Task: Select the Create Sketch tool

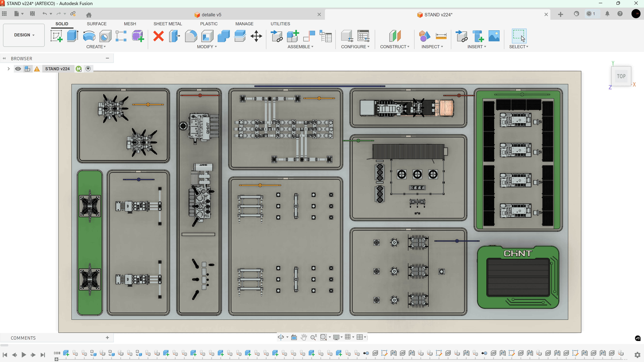Action: (56, 36)
